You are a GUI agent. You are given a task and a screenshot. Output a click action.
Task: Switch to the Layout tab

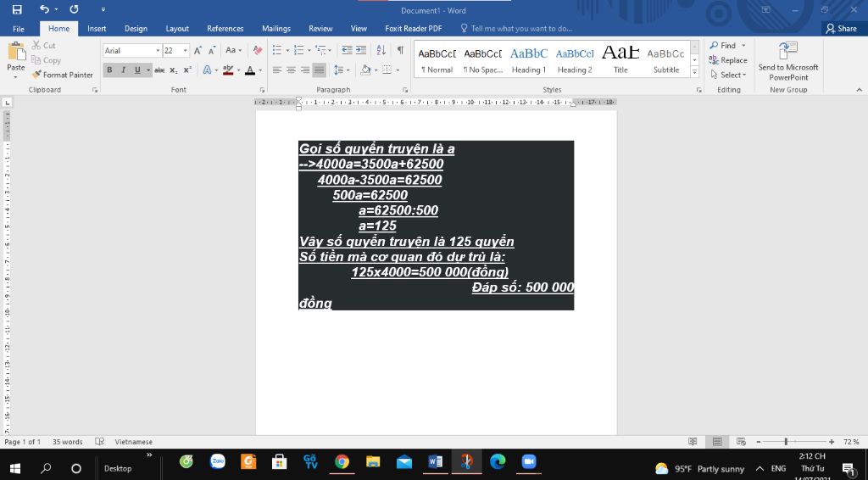(x=177, y=29)
